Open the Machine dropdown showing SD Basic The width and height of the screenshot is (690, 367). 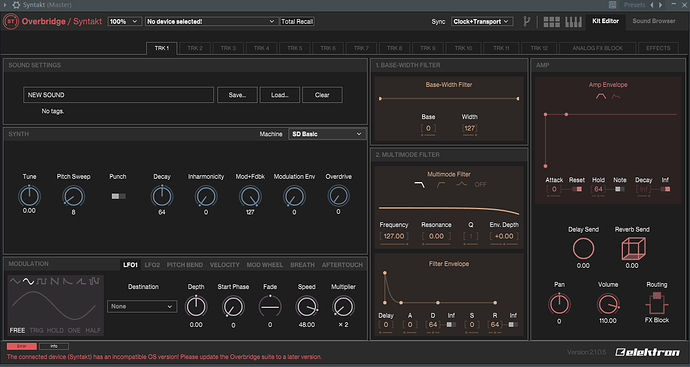327,134
